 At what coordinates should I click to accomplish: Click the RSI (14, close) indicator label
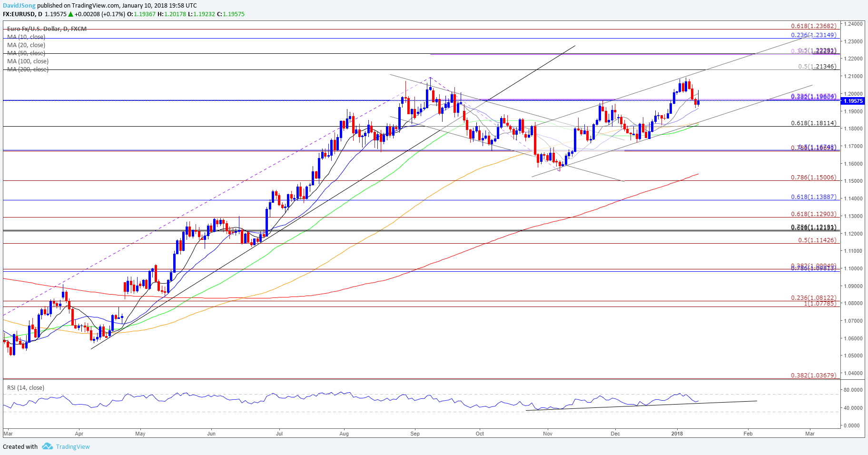coord(26,387)
